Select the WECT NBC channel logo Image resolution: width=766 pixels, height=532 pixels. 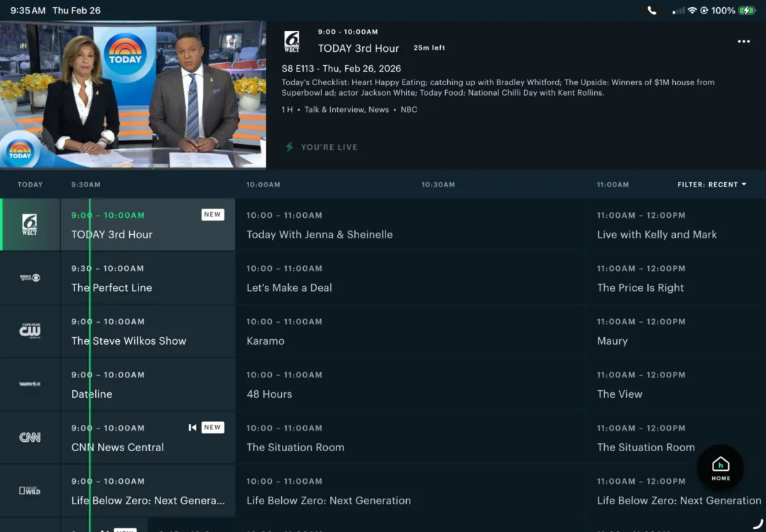pyautogui.click(x=29, y=223)
